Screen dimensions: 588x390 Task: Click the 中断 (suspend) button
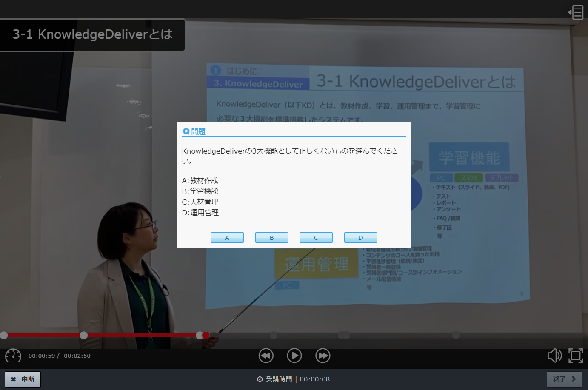click(x=23, y=379)
